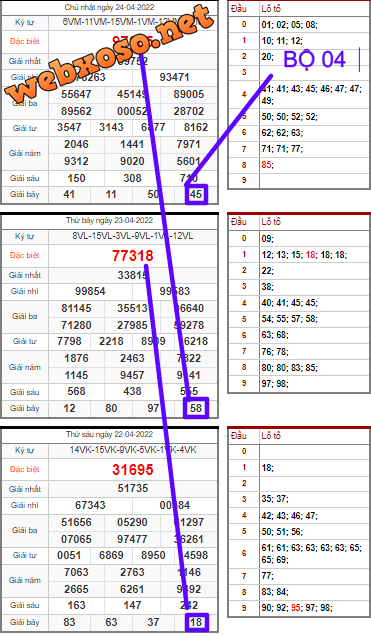Select first prize number 51735
This screenshot has width=371, height=636.
click(133, 488)
